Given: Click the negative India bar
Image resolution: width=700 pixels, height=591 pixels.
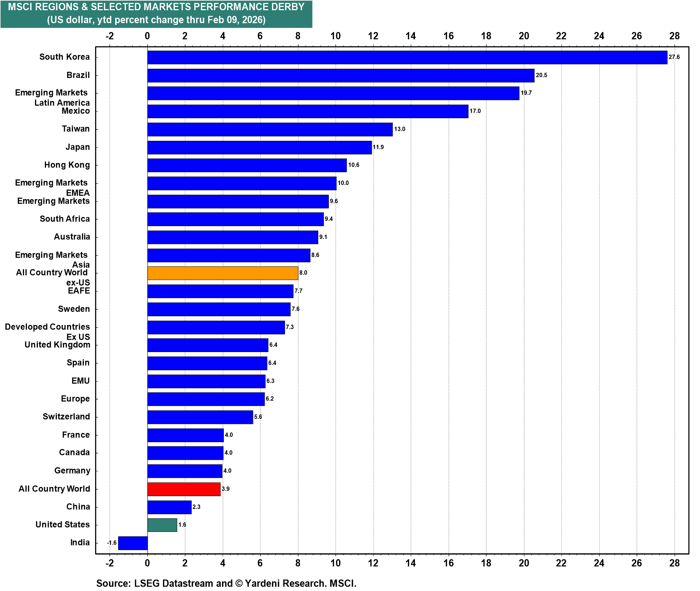Looking at the screenshot, I should pyautogui.click(x=133, y=543).
